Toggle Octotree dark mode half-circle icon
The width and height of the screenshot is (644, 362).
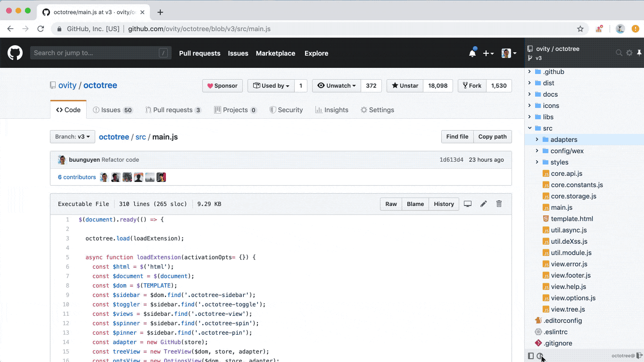tap(540, 356)
